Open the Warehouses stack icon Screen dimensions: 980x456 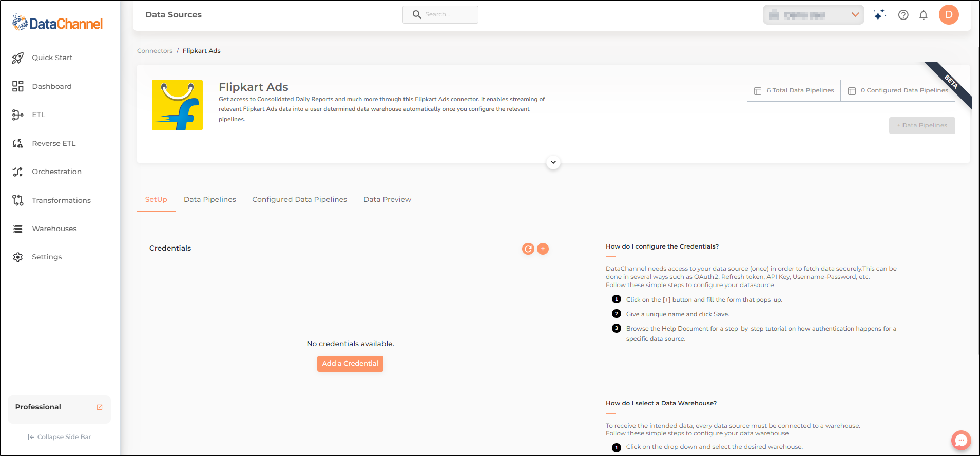click(18, 229)
